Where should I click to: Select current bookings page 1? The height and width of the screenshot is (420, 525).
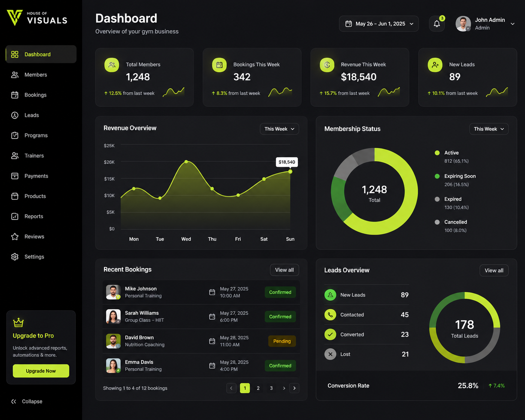[x=245, y=388]
